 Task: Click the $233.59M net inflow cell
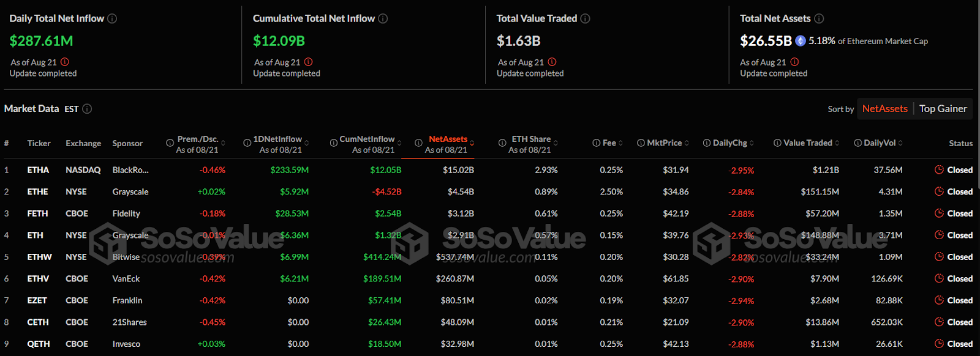[290, 170]
